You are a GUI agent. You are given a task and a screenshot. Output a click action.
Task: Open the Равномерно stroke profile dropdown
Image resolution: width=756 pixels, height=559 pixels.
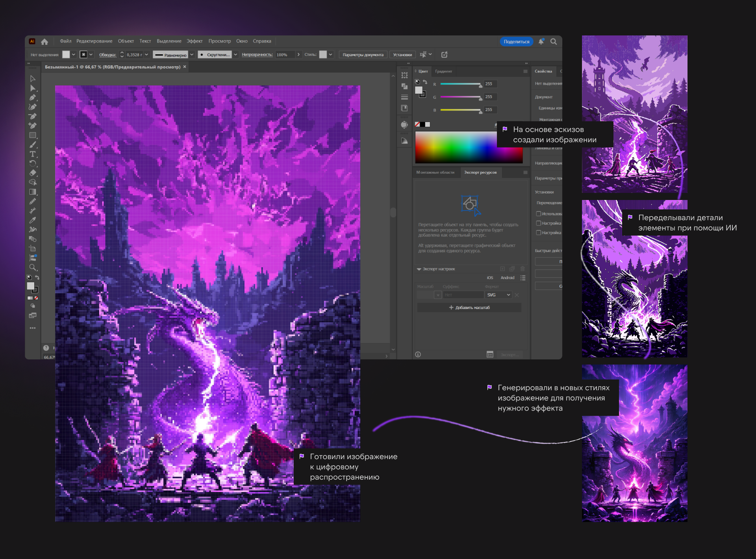[192, 55]
